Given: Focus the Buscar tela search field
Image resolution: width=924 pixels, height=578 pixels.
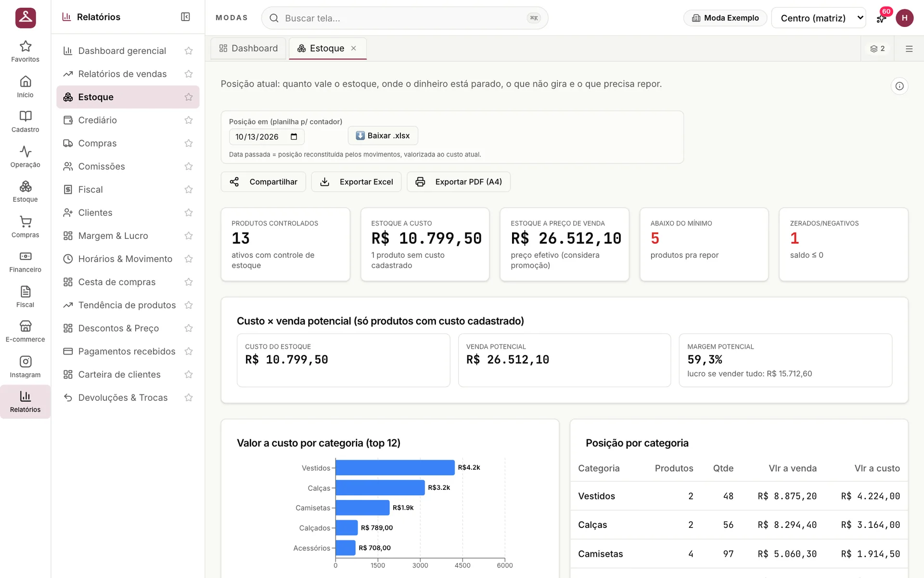Looking at the screenshot, I should [x=405, y=18].
